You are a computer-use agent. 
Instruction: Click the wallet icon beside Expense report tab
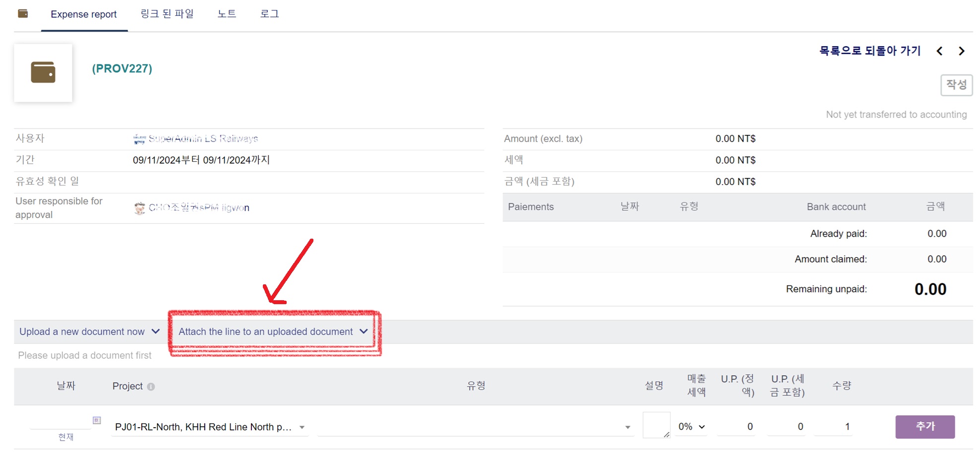click(23, 13)
